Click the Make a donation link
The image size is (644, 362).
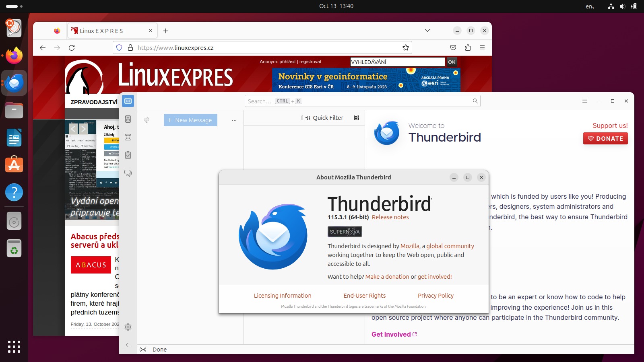point(387,277)
